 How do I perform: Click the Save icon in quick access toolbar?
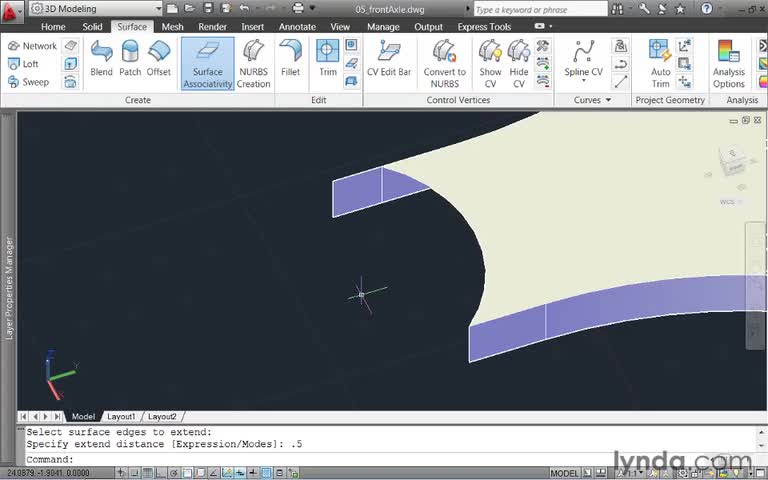pyautogui.click(x=208, y=8)
